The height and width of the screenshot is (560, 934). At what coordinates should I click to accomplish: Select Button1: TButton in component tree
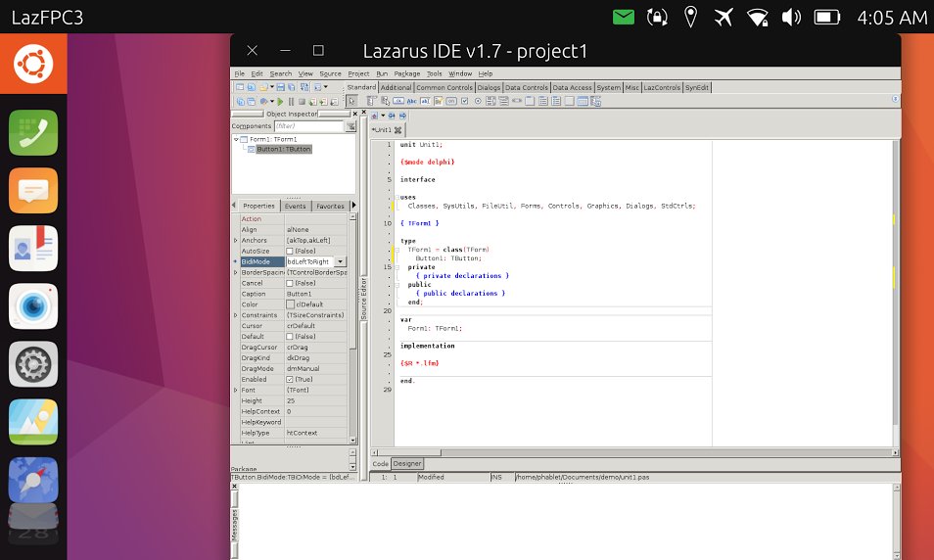(284, 149)
